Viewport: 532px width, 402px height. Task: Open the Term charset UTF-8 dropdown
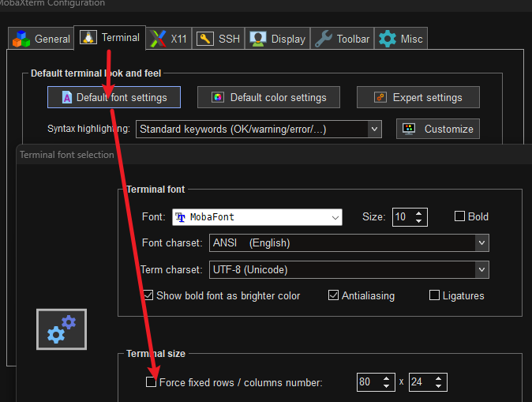(x=349, y=269)
